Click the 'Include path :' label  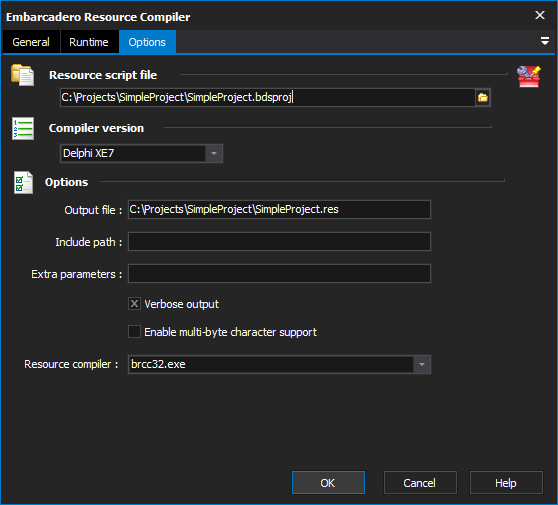pos(89,242)
